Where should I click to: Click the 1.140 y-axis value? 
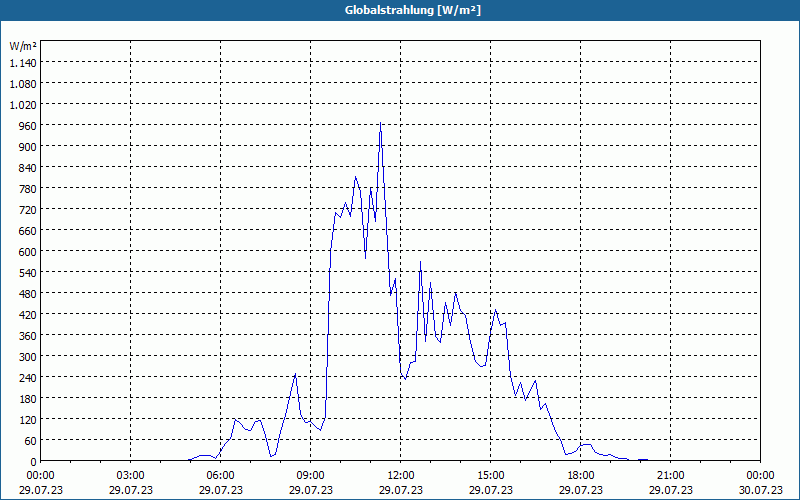pyautogui.click(x=23, y=63)
